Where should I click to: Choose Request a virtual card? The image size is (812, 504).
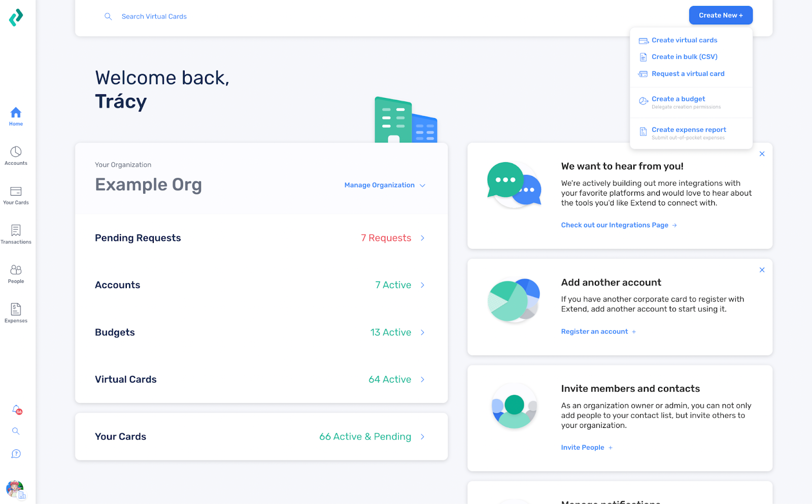688,74
